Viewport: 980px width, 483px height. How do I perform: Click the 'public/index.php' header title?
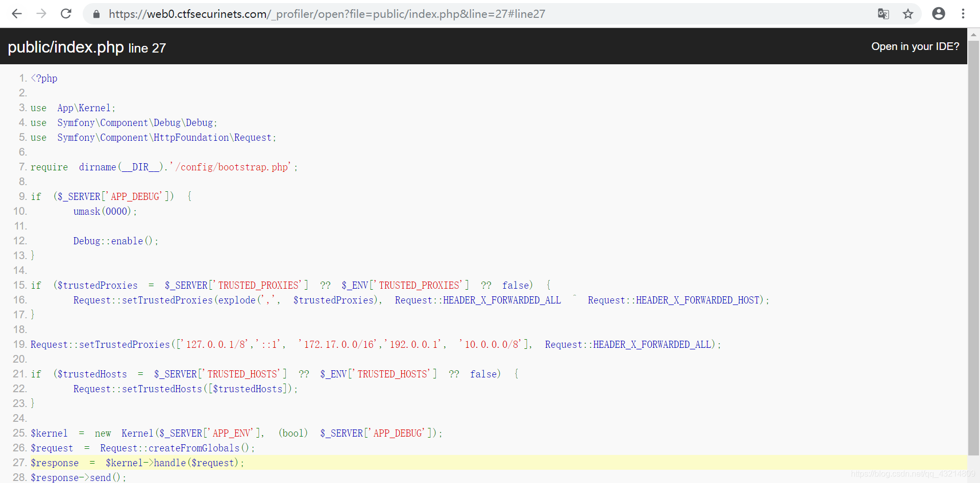(66, 47)
